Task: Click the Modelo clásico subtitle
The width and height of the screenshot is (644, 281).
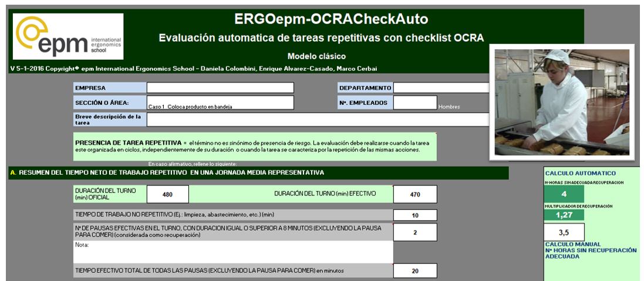Action: pyautogui.click(x=316, y=56)
